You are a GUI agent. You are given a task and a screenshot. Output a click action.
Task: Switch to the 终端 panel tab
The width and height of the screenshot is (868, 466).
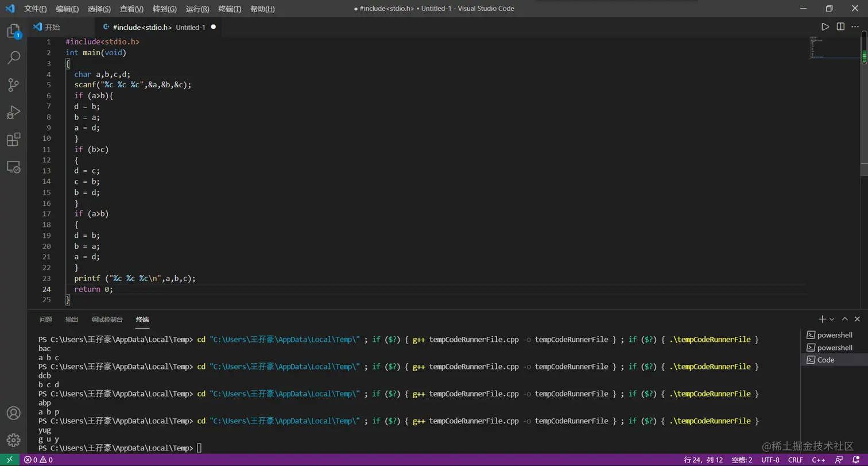pyautogui.click(x=142, y=319)
